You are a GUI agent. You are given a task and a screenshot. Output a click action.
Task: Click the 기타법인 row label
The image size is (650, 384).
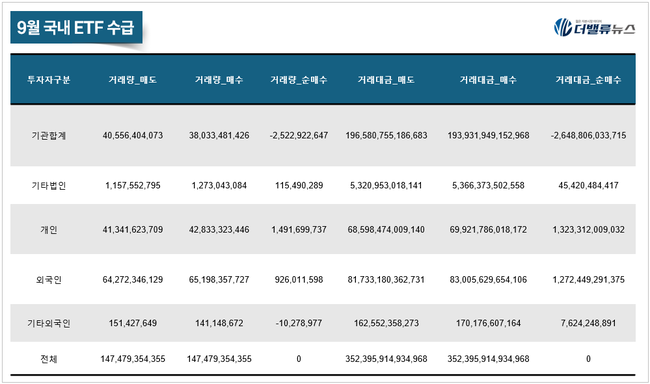click(x=49, y=185)
